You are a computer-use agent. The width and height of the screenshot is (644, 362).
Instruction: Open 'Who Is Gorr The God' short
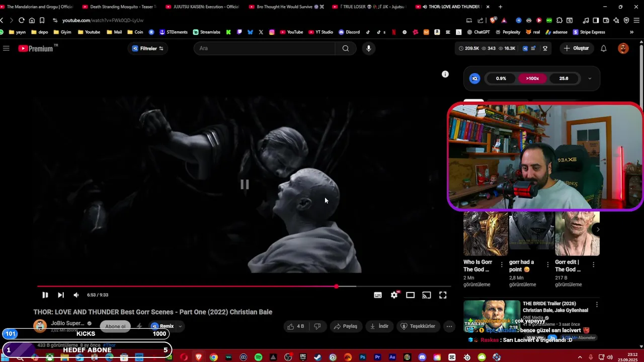485,234
